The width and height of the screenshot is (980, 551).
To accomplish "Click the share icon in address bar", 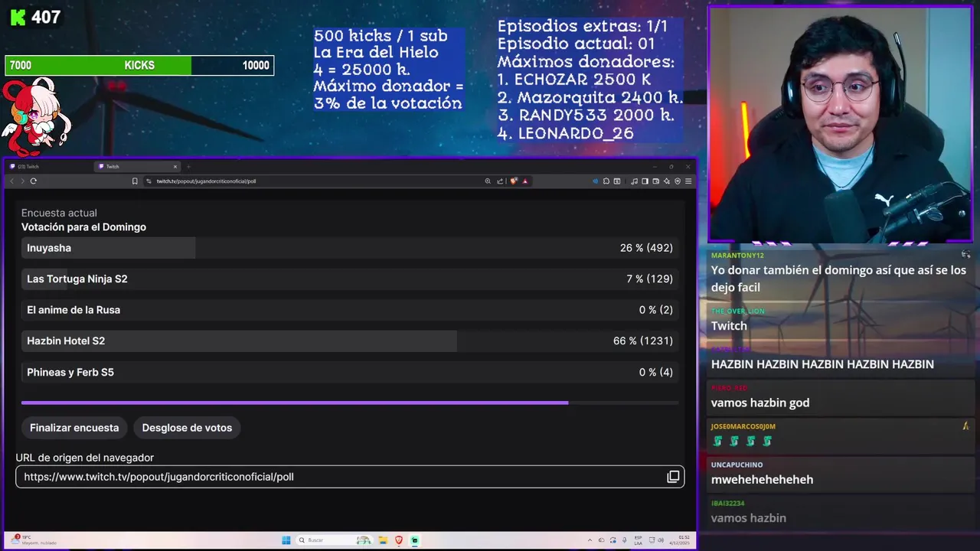I will click(500, 181).
